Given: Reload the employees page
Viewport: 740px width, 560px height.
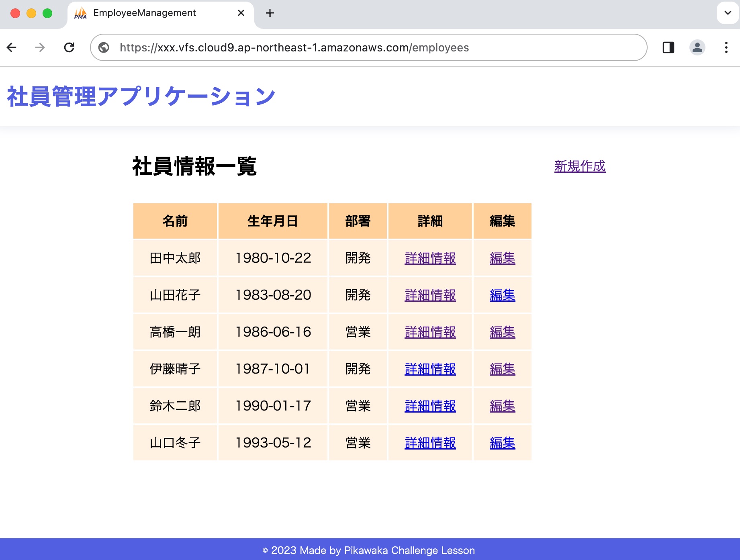Looking at the screenshot, I should click(x=69, y=48).
